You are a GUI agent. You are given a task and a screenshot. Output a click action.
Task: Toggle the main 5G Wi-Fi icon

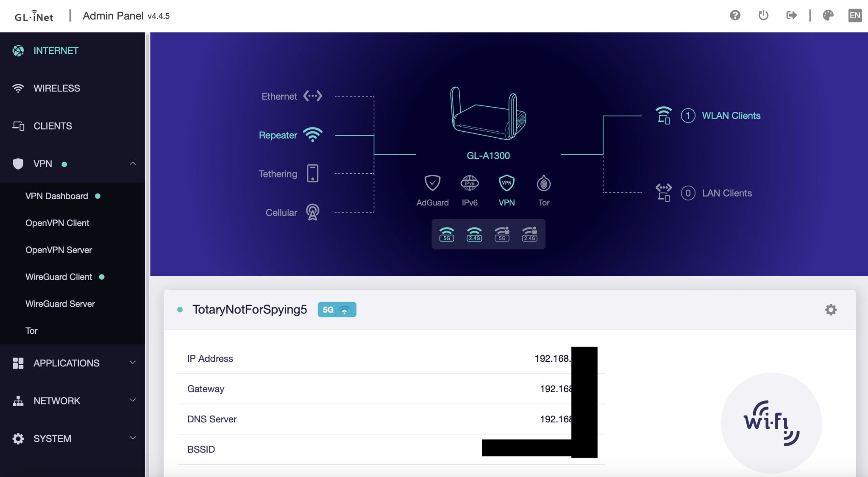[x=446, y=234]
